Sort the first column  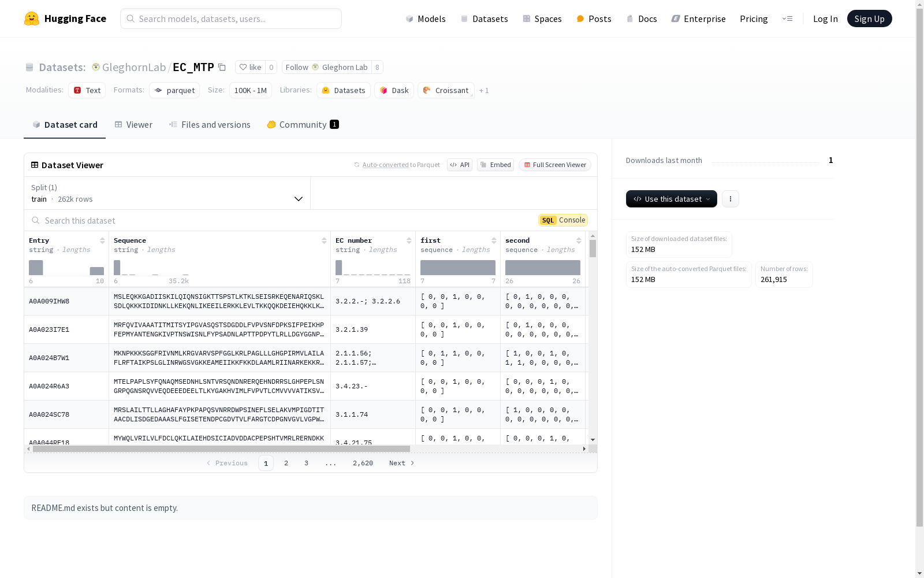(494, 240)
